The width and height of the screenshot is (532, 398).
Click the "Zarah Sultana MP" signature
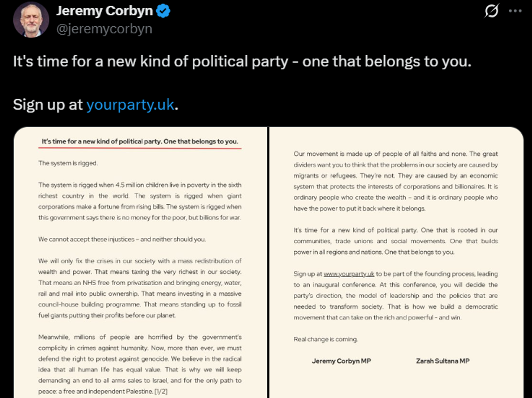click(443, 361)
